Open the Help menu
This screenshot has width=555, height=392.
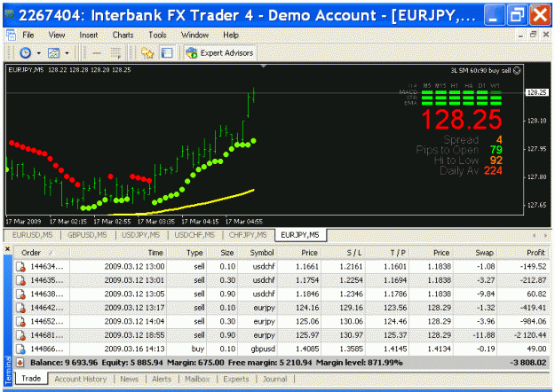[x=231, y=35]
